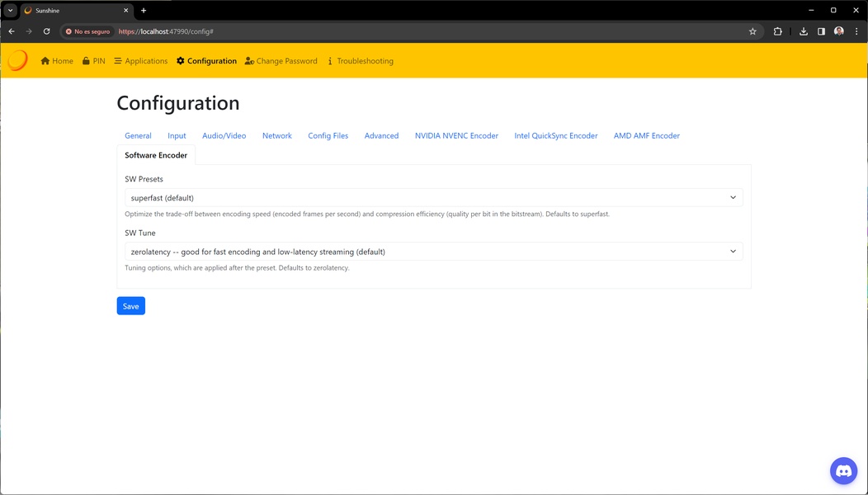The width and height of the screenshot is (868, 495).
Task: Click the 'No es seguro' security badge
Action: tap(87, 31)
